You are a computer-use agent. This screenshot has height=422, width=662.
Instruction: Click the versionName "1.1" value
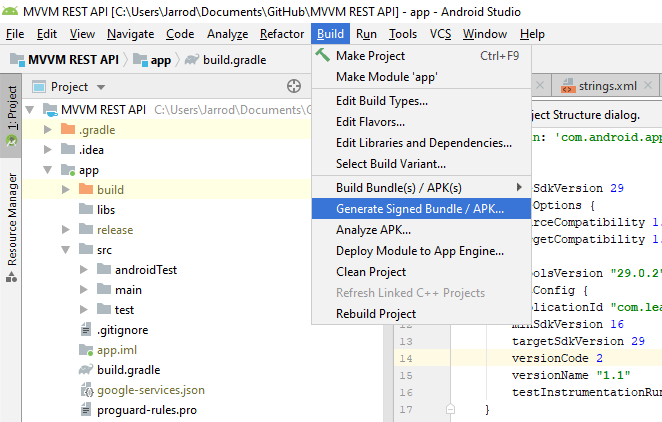click(613, 375)
